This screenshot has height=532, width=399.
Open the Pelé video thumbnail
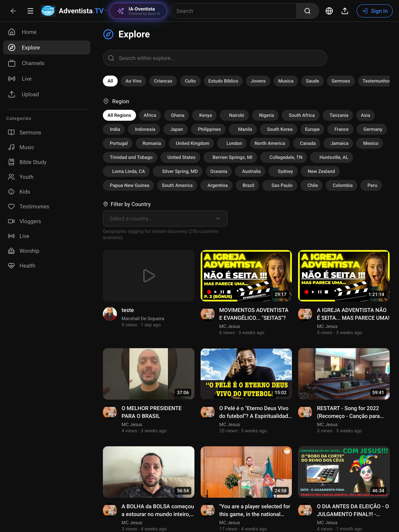click(x=246, y=374)
